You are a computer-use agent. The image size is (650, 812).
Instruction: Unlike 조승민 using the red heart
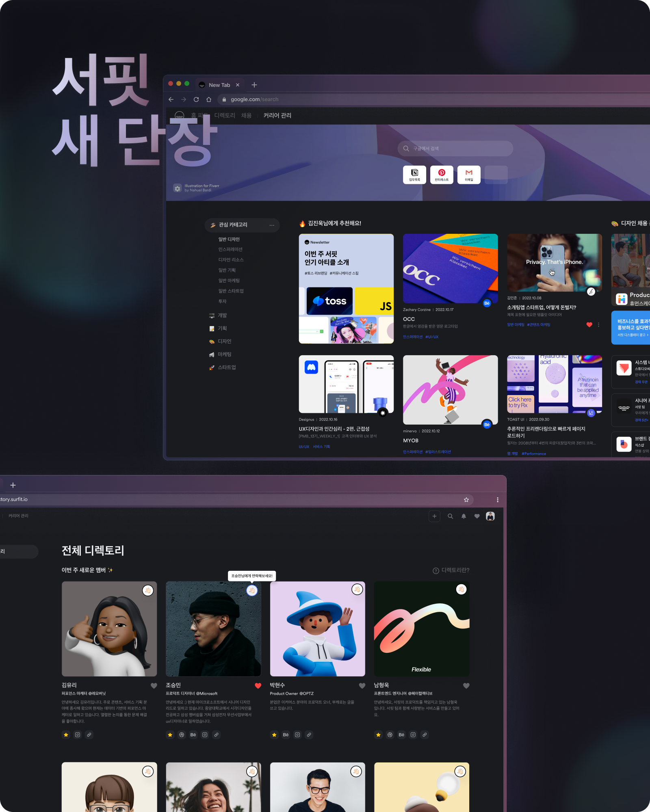point(258,686)
